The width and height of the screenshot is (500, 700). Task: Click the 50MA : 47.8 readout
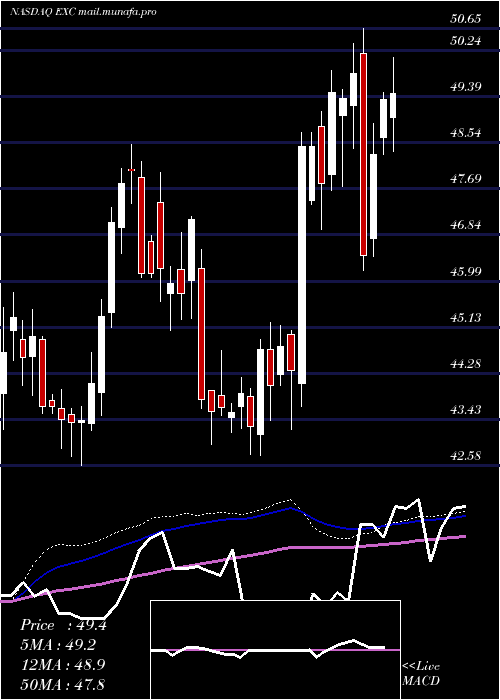[x=62, y=684]
